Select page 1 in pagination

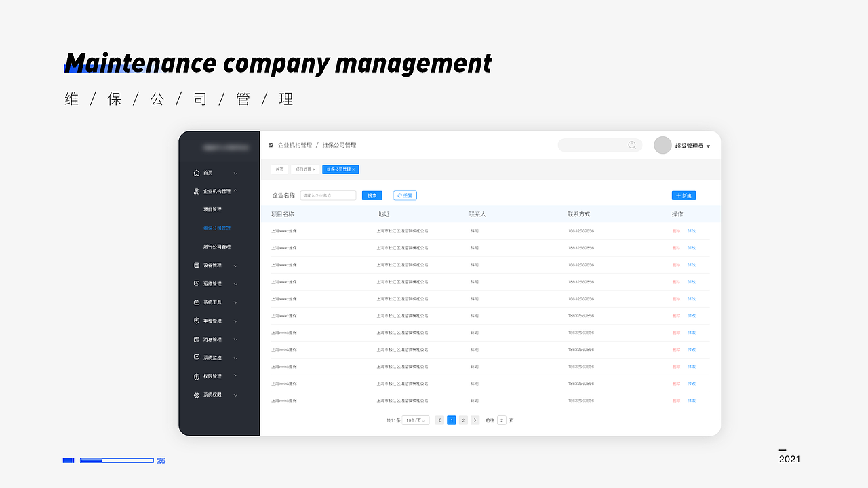pyautogui.click(x=452, y=420)
